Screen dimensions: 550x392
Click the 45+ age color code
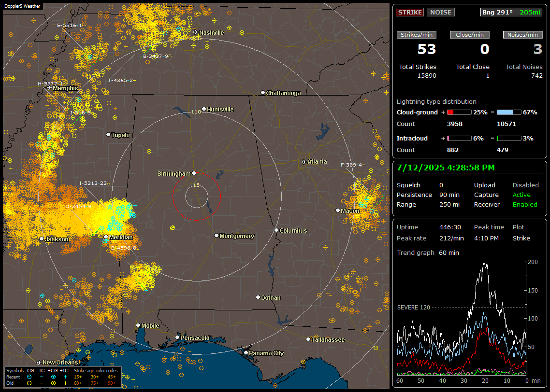pyautogui.click(x=112, y=377)
